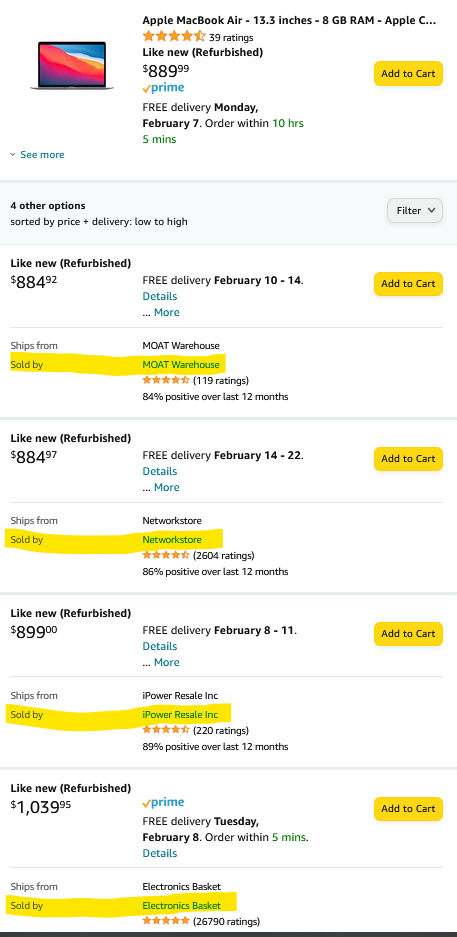The height and width of the screenshot is (937, 457).
Task: Expand More under the $884.97 offer
Action: click(166, 488)
